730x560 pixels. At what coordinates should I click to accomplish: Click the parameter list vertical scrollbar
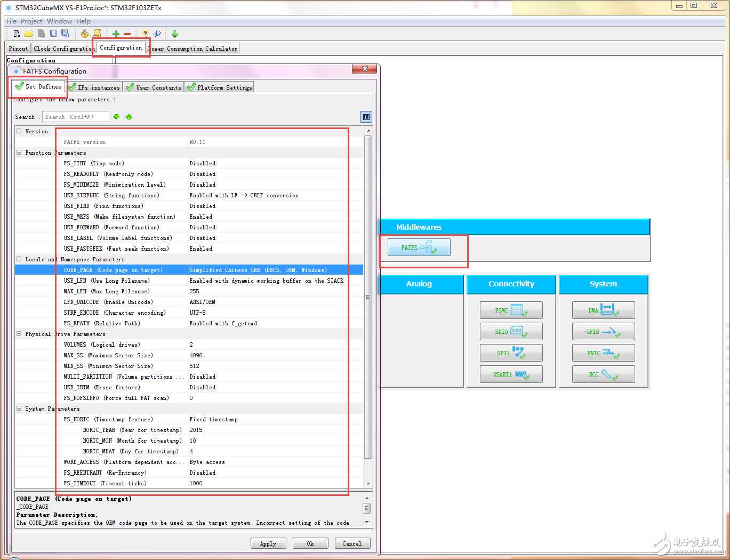[368, 297]
